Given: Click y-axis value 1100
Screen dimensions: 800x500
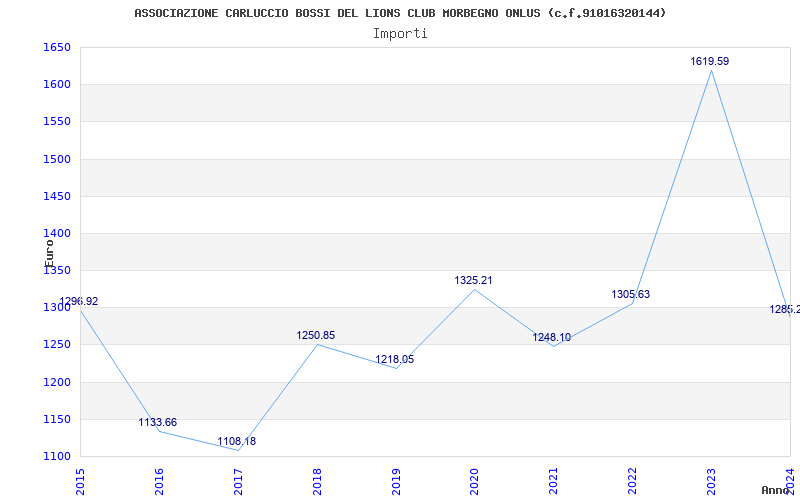Looking at the screenshot, I should (x=57, y=457).
